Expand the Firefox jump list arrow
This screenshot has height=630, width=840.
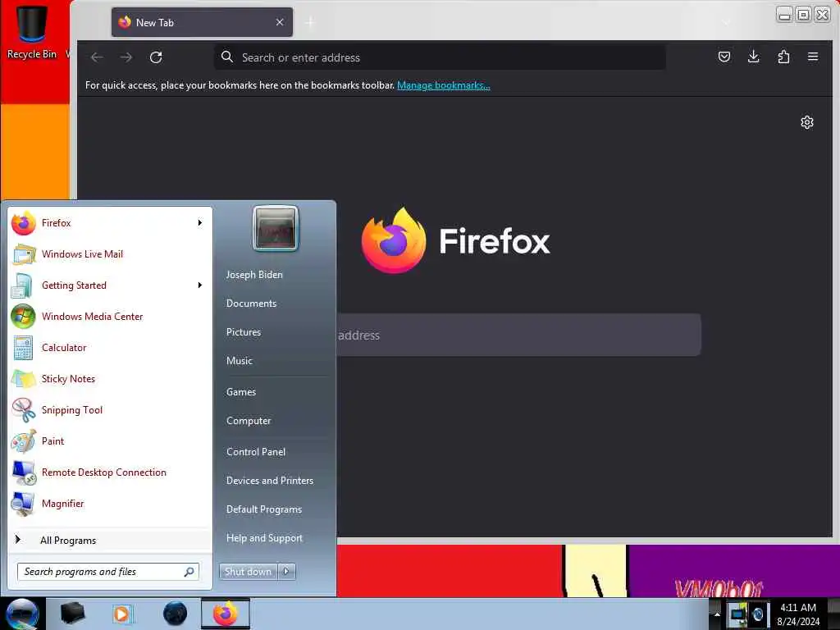coord(200,223)
